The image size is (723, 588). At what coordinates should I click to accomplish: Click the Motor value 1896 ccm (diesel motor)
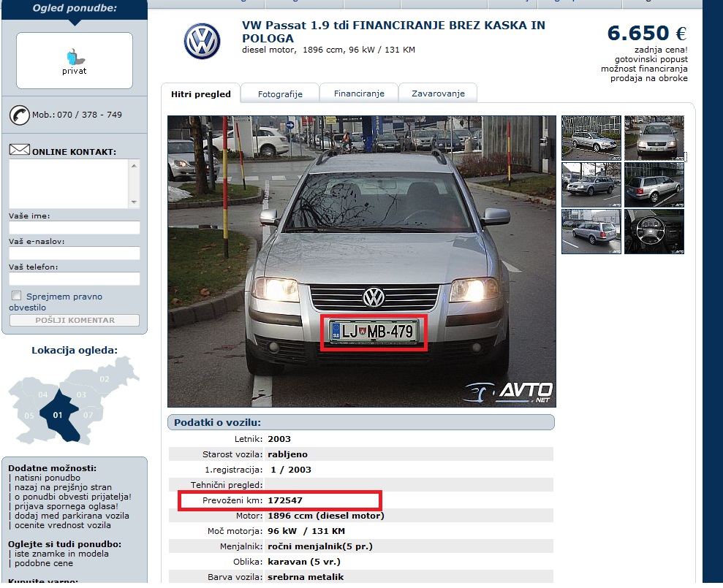[x=325, y=516]
